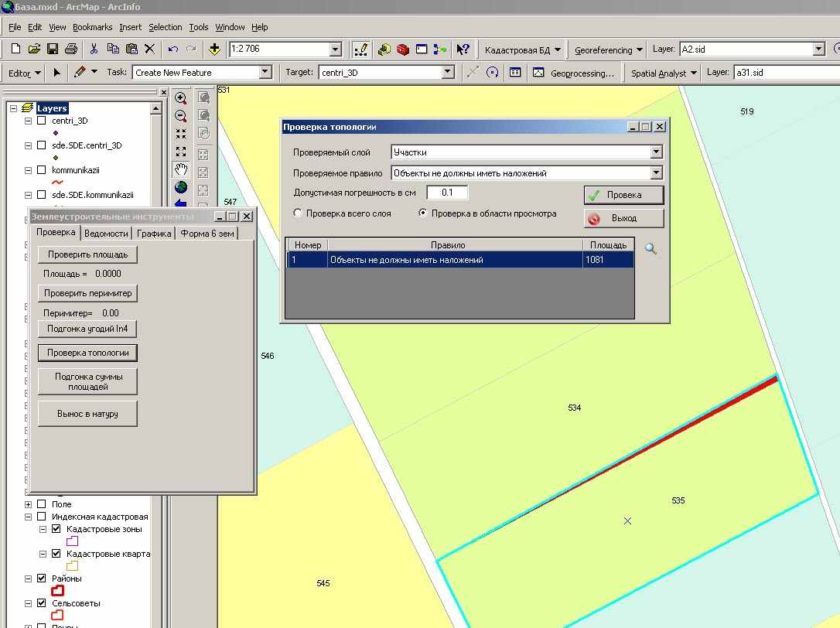Expand the Spatial Analyst menu
This screenshot has width=840, height=628.
coord(664,73)
